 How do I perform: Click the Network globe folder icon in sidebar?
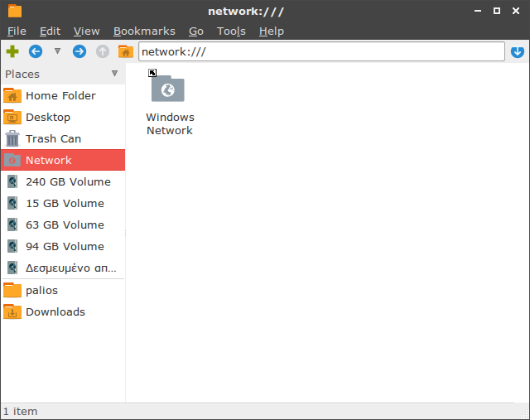(12, 160)
